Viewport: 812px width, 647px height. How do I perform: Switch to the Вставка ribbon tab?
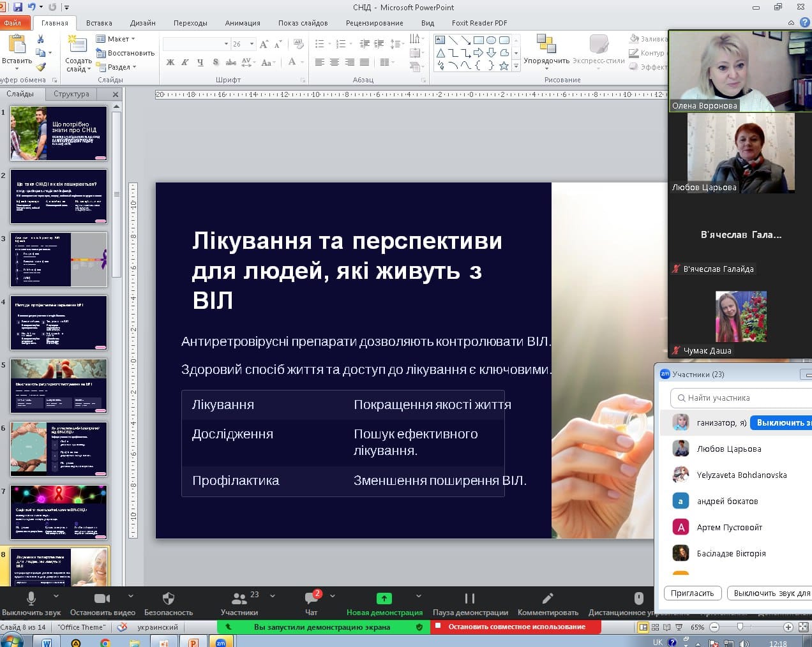tap(99, 23)
